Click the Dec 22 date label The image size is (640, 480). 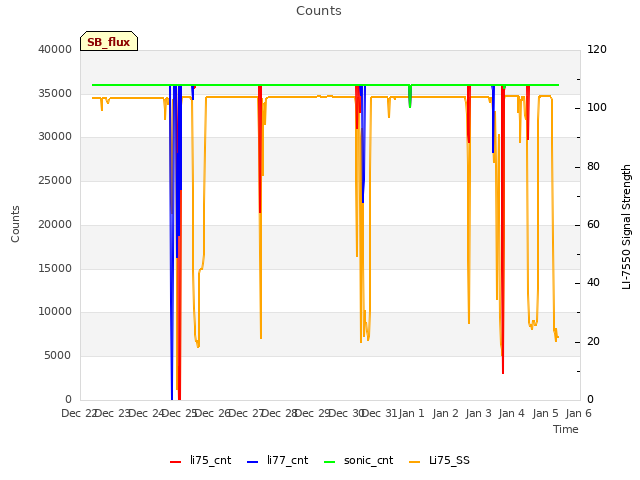pyautogui.click(x=79, y=413)
